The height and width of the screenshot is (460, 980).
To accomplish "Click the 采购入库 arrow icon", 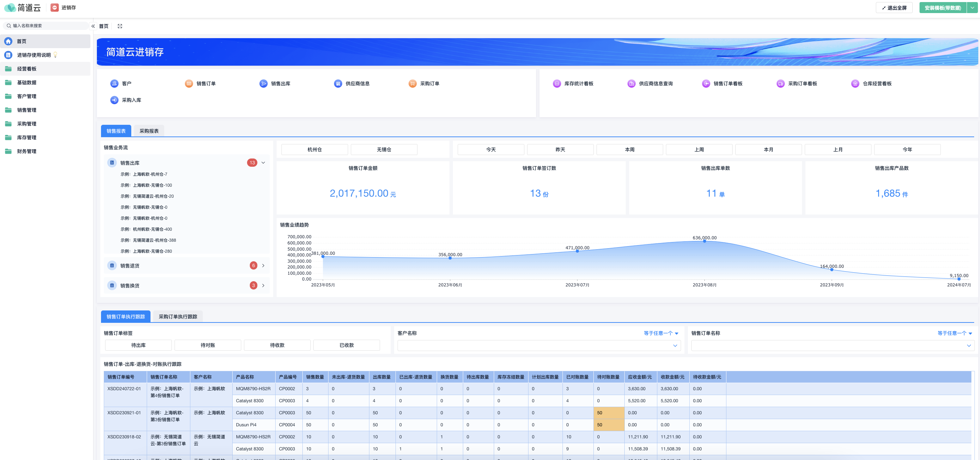I will [x=114, y=100].
